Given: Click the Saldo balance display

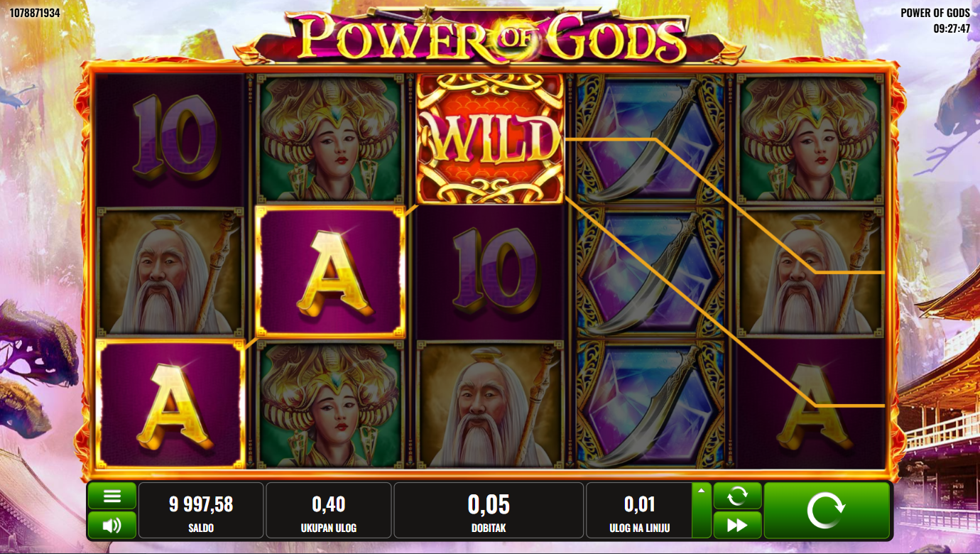Looking at the screenshot, I should coord(201,511).
